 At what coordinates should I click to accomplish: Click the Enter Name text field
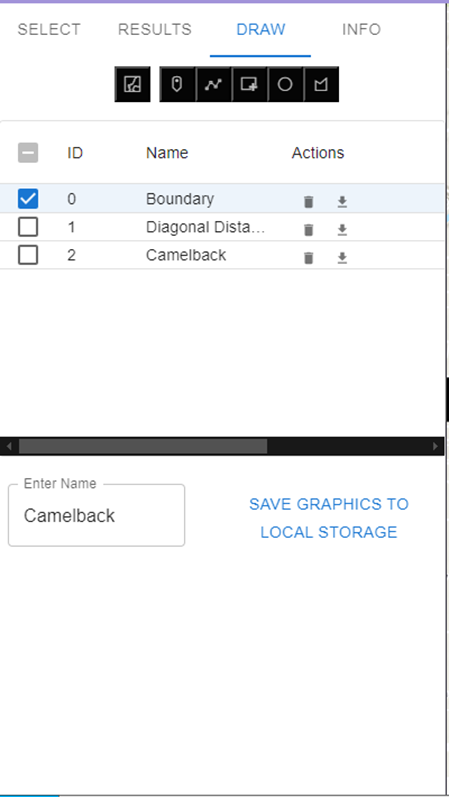[x=97, y=515]
